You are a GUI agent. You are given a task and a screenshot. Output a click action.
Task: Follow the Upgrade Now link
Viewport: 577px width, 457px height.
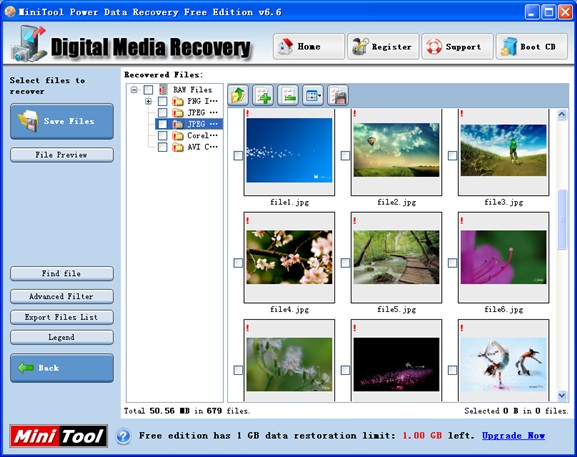(x=513, y=436)
